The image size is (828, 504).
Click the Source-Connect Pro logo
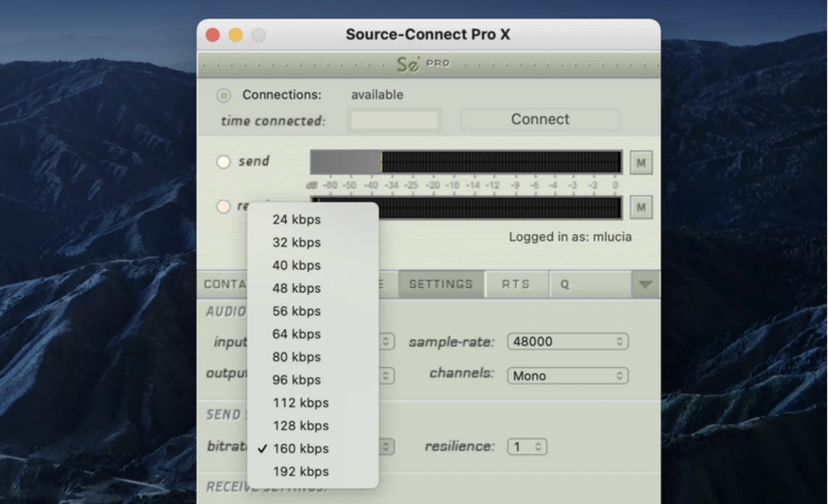pyautogui.click(x=423, y=64)
